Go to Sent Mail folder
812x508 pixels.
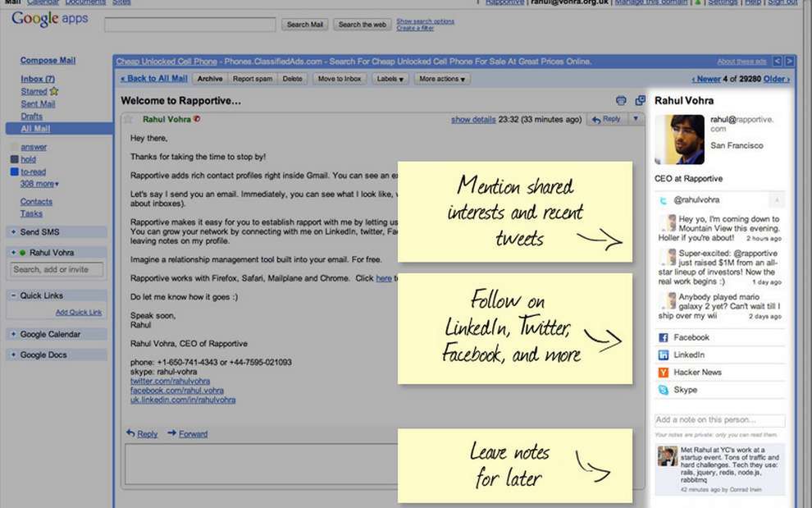click(x=38, y=103)
